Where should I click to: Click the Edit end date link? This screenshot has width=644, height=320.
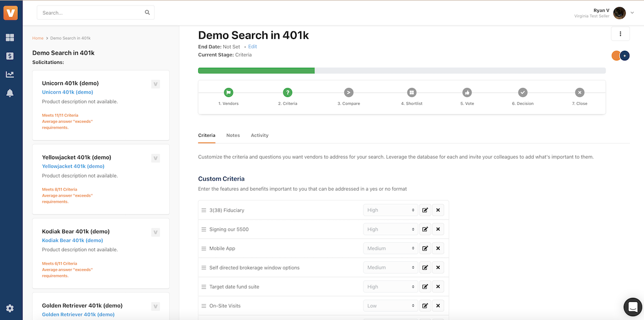pos(253,47)
